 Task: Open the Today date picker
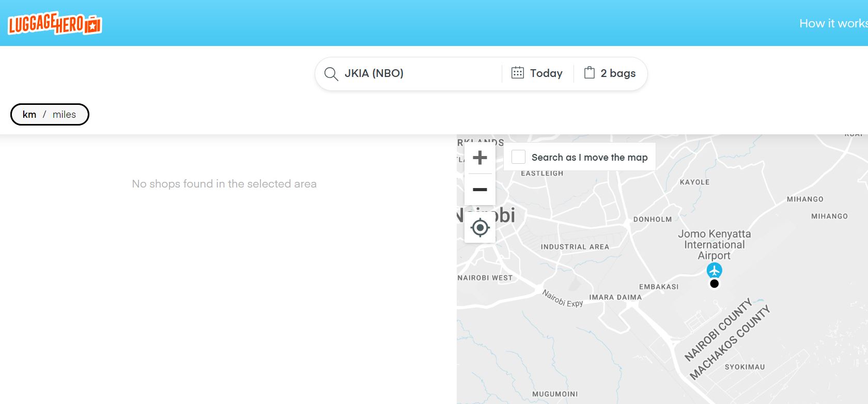(546, 73)
